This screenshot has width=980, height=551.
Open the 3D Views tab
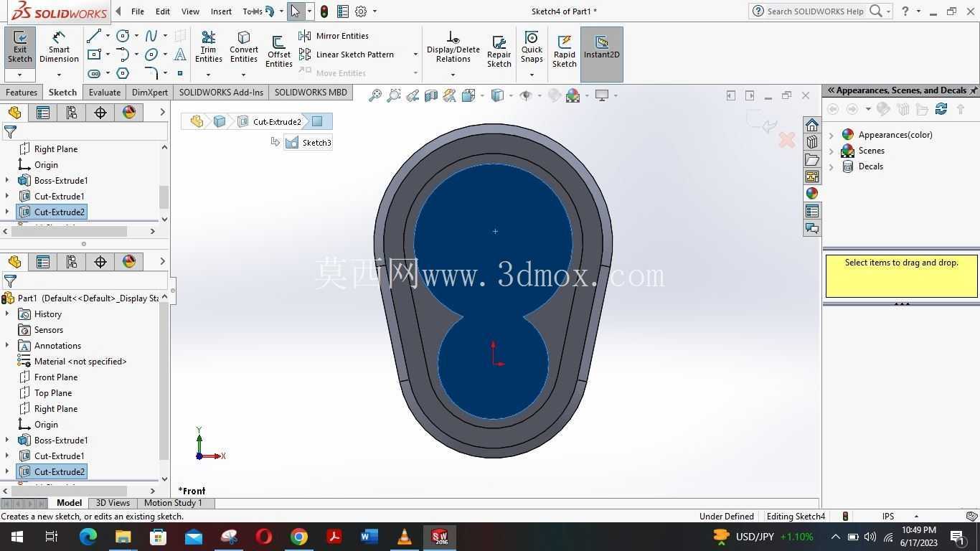[x=113, y=503]
